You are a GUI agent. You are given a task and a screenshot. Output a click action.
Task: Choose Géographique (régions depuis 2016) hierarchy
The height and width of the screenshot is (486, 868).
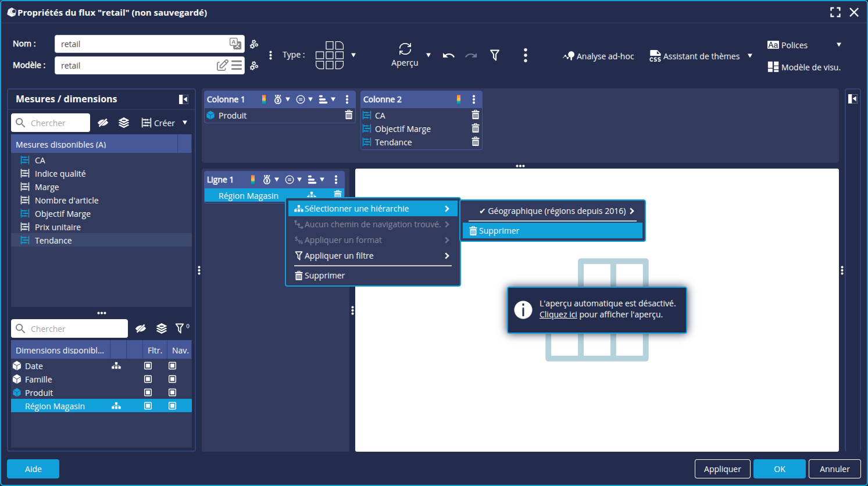555,211
